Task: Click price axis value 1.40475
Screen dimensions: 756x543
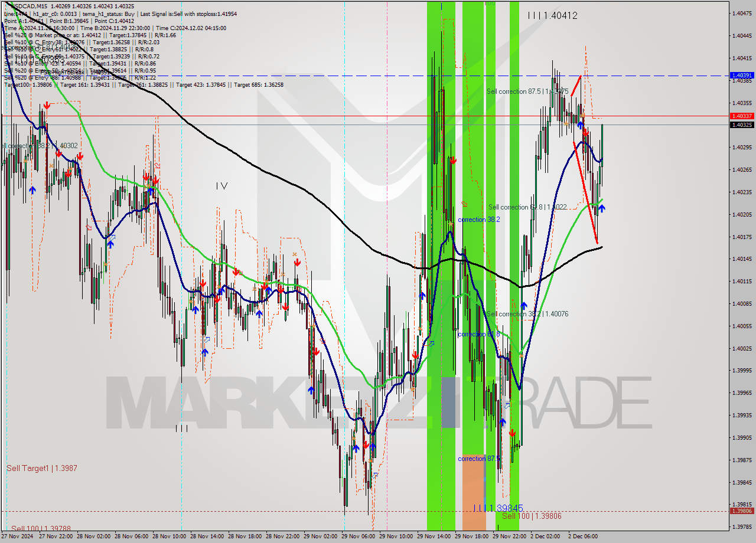Action: click(x=742, y=13)
